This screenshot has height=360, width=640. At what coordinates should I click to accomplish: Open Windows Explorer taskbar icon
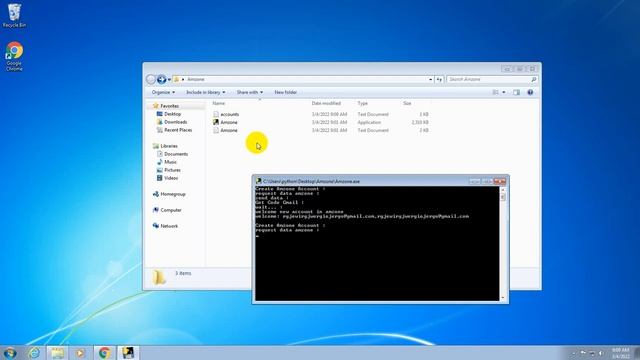tap(57, 353)
